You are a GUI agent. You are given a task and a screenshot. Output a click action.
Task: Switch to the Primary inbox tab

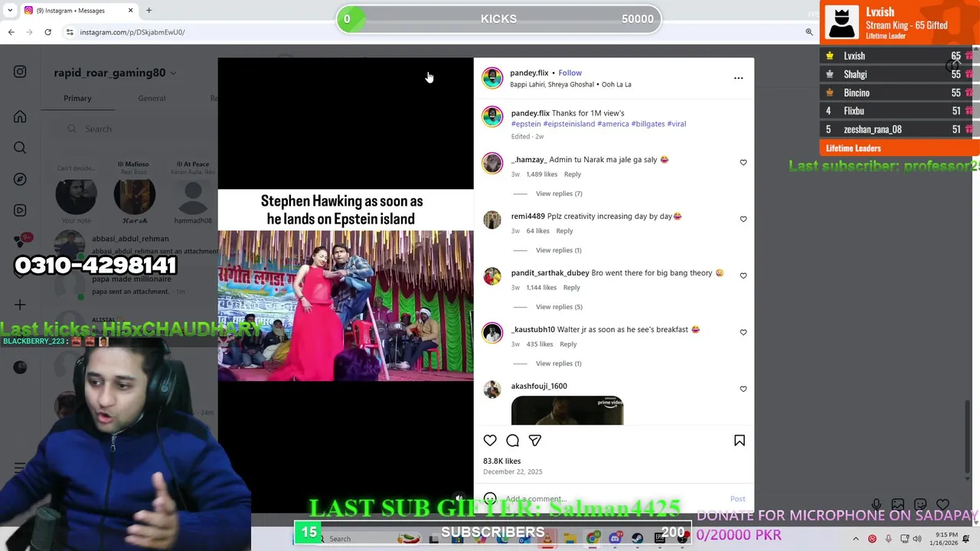click(x=77, y=98)
